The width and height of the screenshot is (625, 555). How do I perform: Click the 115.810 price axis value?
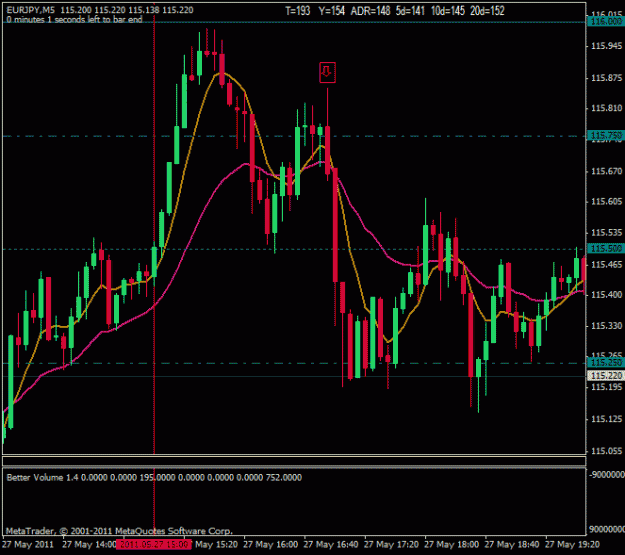tap(606, 108)
